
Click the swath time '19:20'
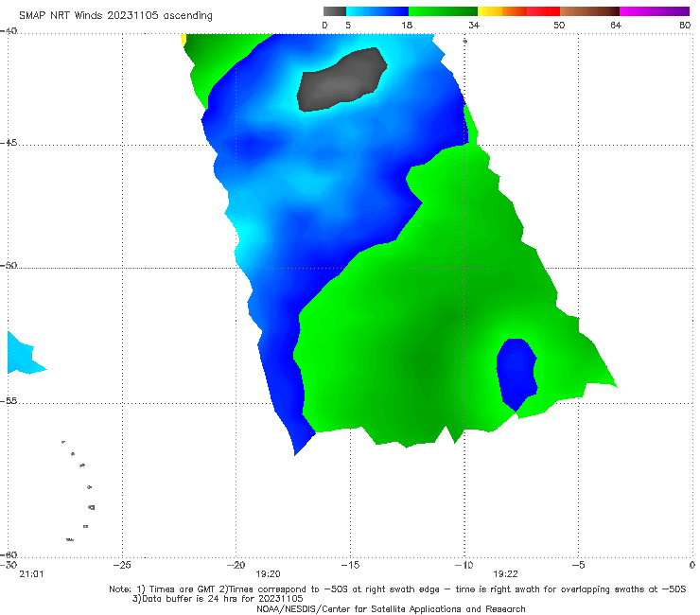(268, 574)
